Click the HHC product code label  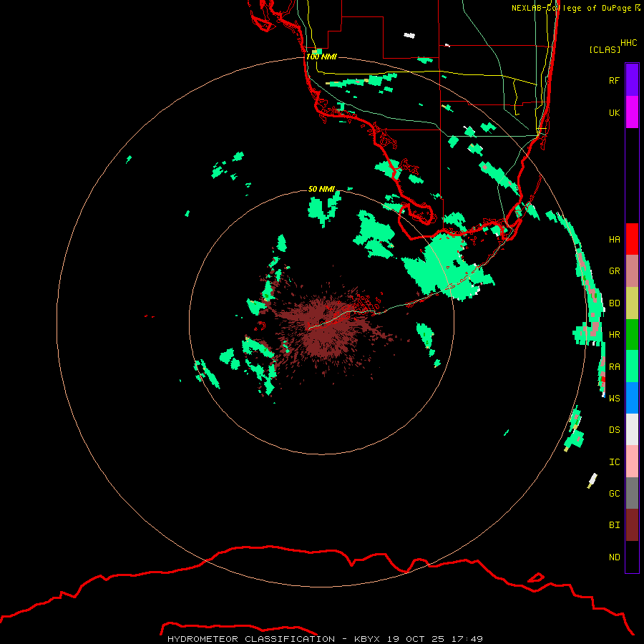[x=628, y=43]
